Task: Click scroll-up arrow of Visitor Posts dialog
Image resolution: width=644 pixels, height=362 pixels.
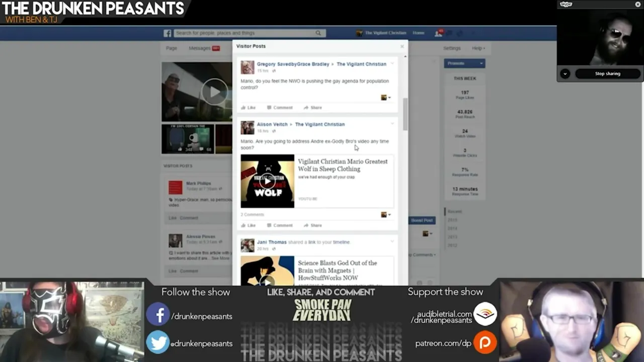Action: pyautogui.click(x=405, y=57)
